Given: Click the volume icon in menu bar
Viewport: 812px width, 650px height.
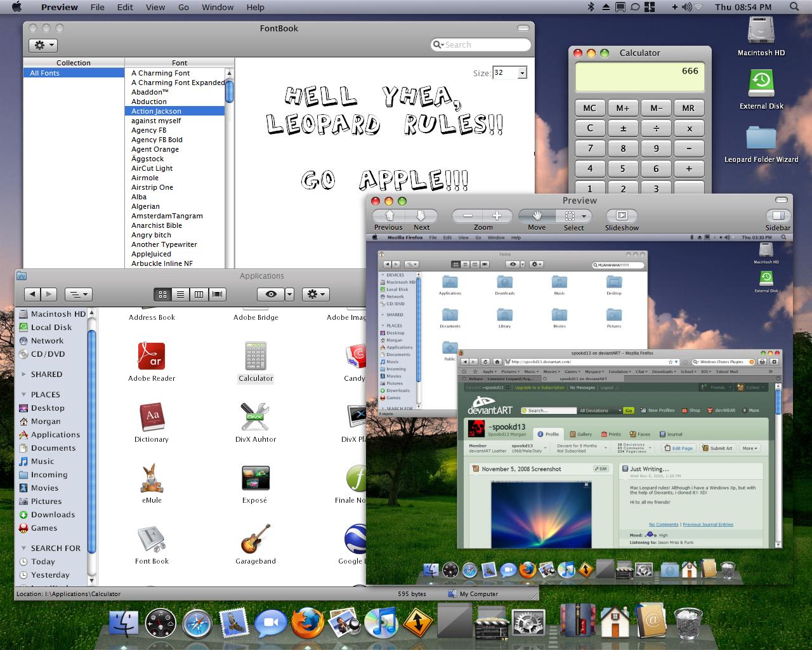Looking at the screenshot, I should point(687,7).
